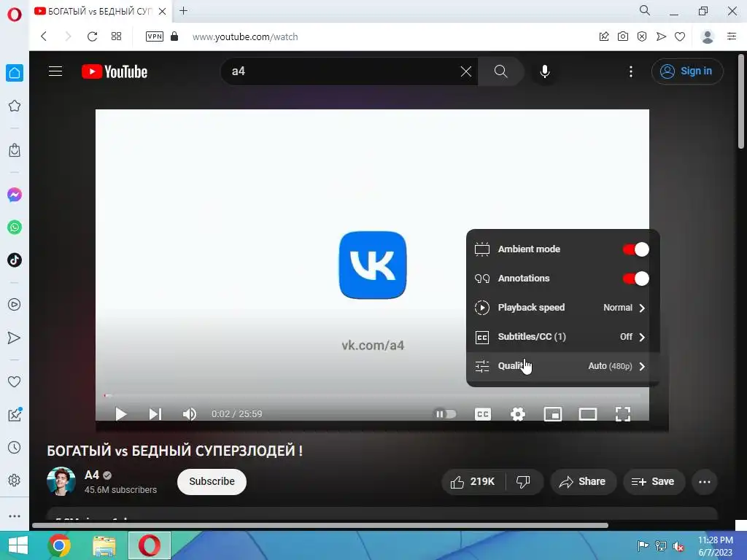Go to YouTube home via logo

115,71
